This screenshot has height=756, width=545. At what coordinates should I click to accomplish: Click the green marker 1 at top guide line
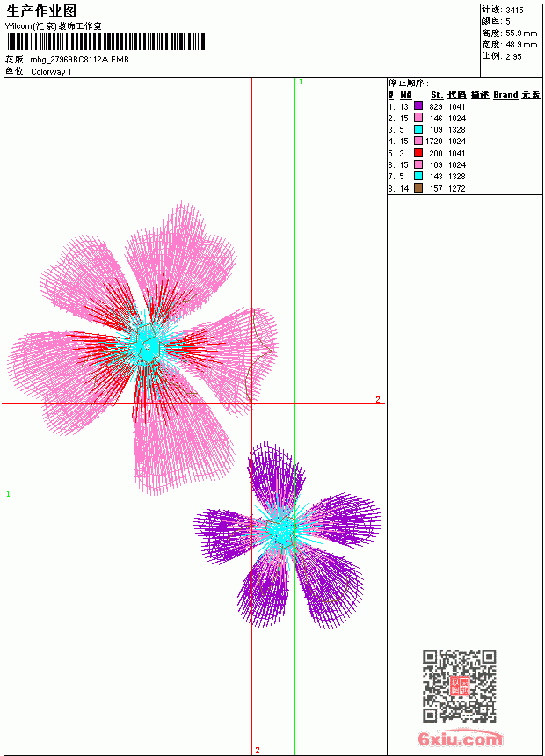(301, 82)
